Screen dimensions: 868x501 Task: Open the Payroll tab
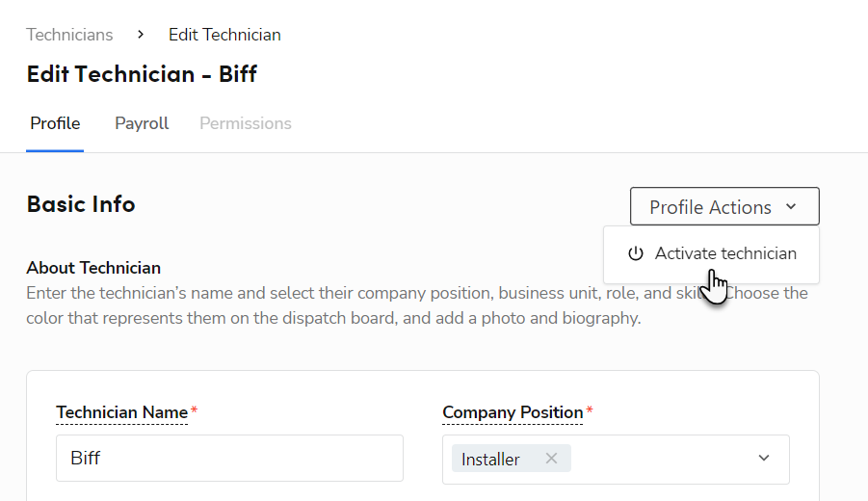tap(142, 123)
